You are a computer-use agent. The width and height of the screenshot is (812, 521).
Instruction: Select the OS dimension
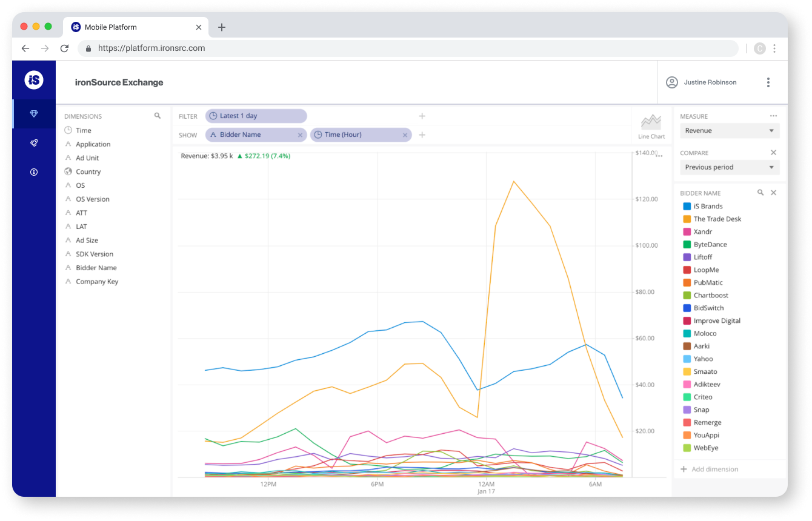[81, 186]
